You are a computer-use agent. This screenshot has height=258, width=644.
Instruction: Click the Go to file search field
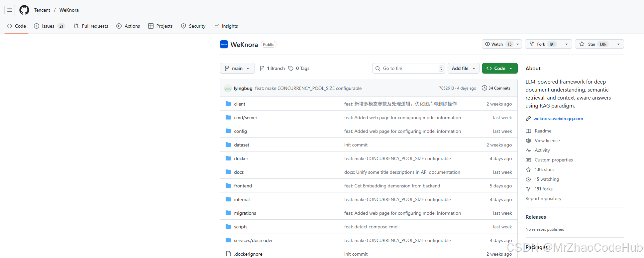408,68
